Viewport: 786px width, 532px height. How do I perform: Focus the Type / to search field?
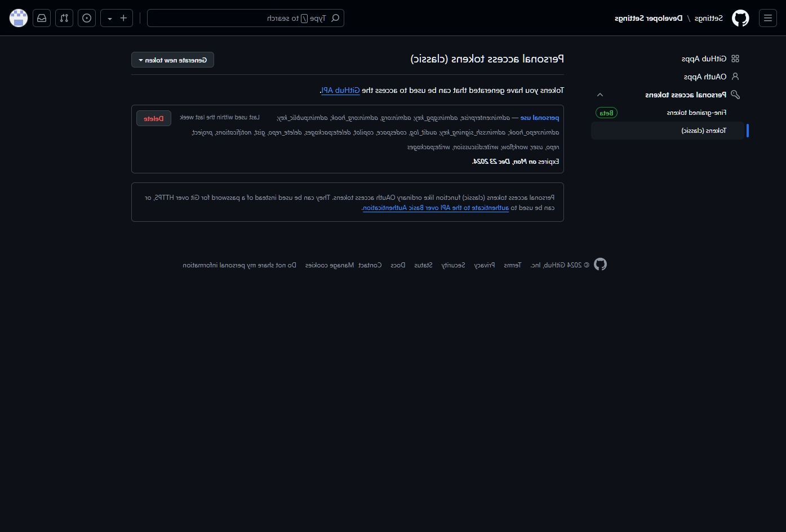coord(246,18)
